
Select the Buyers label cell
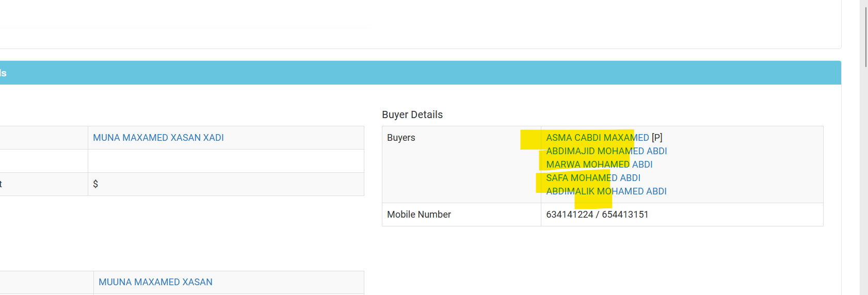click(x=461, y=165)
